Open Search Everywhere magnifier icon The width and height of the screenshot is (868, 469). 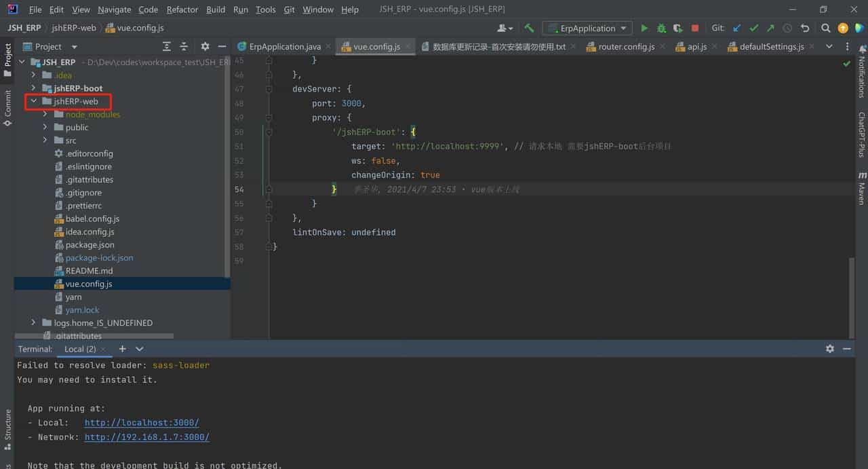(825, 29)
